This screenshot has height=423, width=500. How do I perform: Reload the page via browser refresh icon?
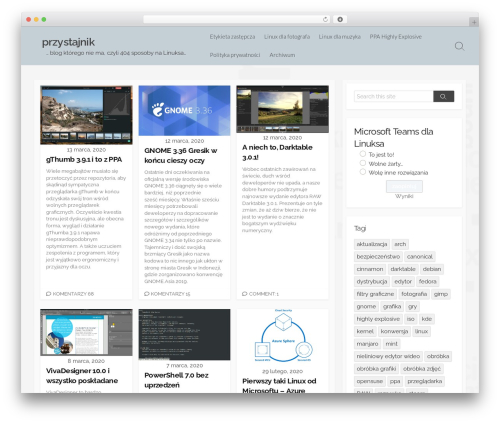tap(325, 20)
